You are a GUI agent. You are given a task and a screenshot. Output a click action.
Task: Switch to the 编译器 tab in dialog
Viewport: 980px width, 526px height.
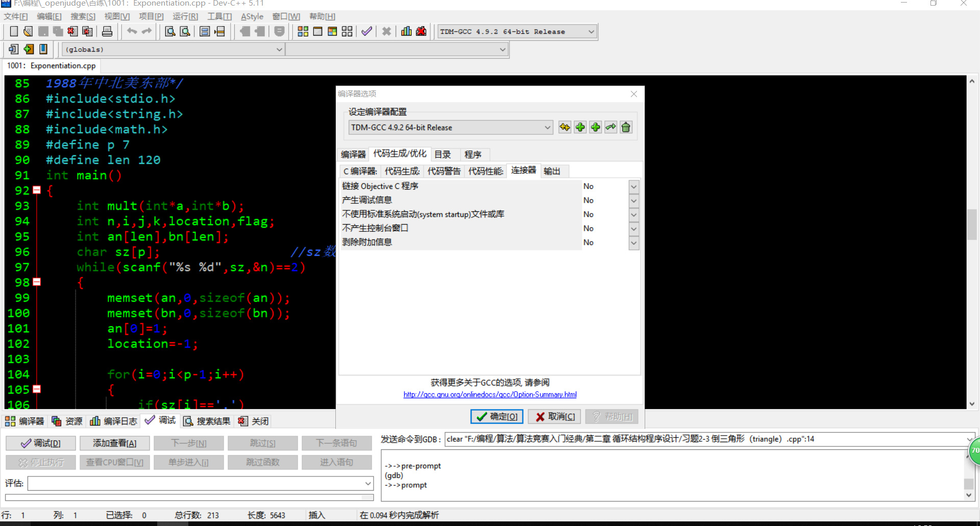[x=353, y=154]
